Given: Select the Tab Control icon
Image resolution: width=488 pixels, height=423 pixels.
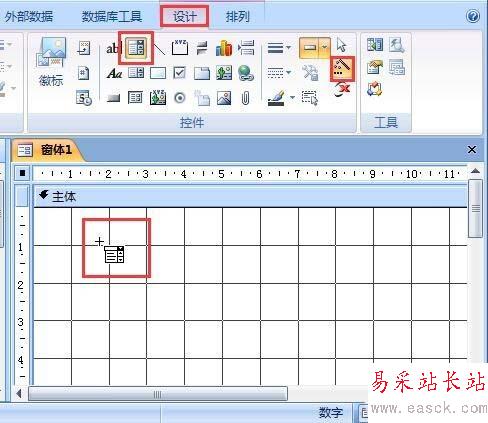Looking at the screenshot, I should tap(202, 73).
